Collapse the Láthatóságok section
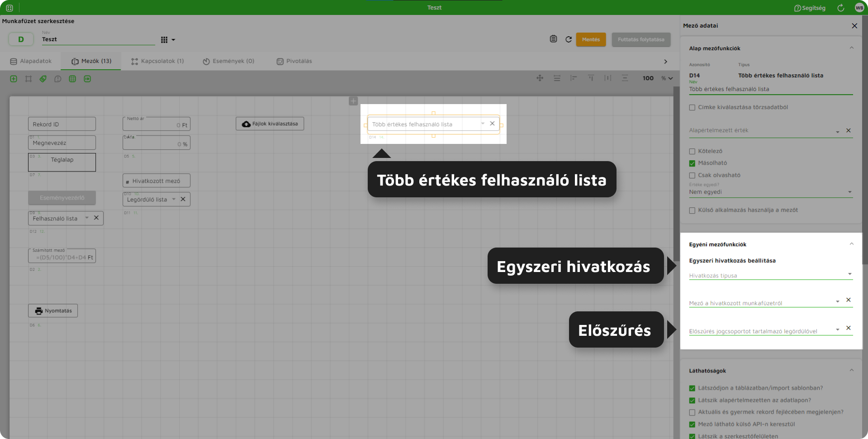Viewport: 868px width, 439px height. coord(851,370)
